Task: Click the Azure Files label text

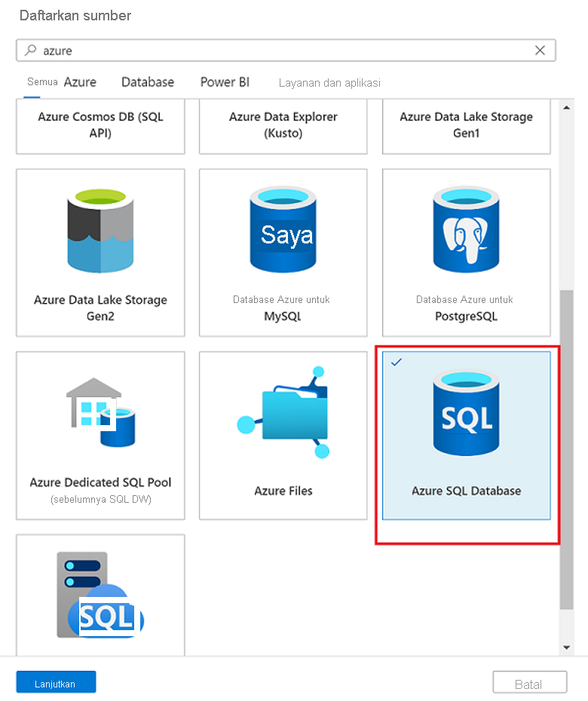Action: [x=283, y=491]
